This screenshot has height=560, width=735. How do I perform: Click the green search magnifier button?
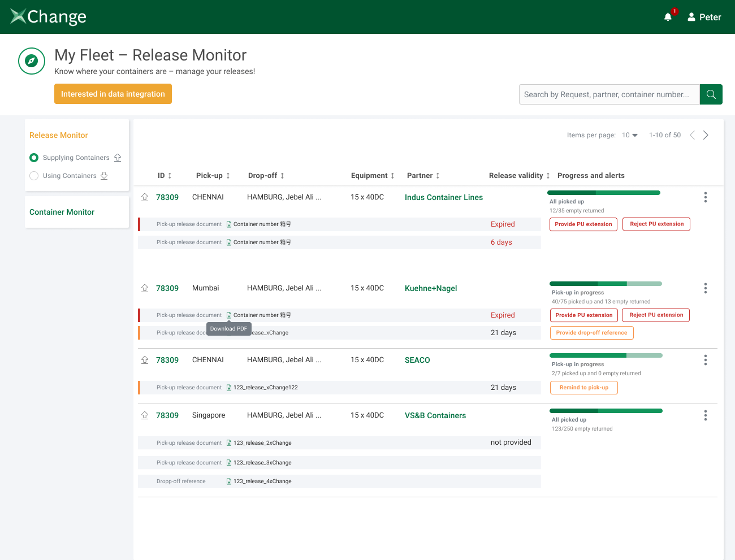711,94
